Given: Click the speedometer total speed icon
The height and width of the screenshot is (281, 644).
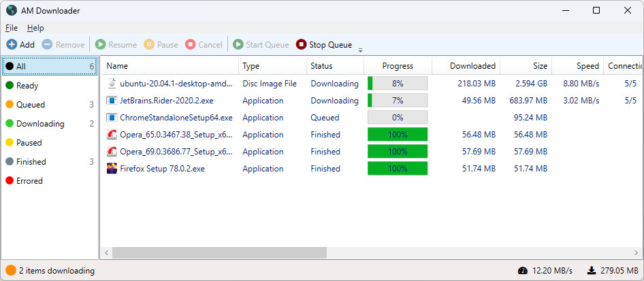Looking at the screenshot, I should (x=522, y=271).
